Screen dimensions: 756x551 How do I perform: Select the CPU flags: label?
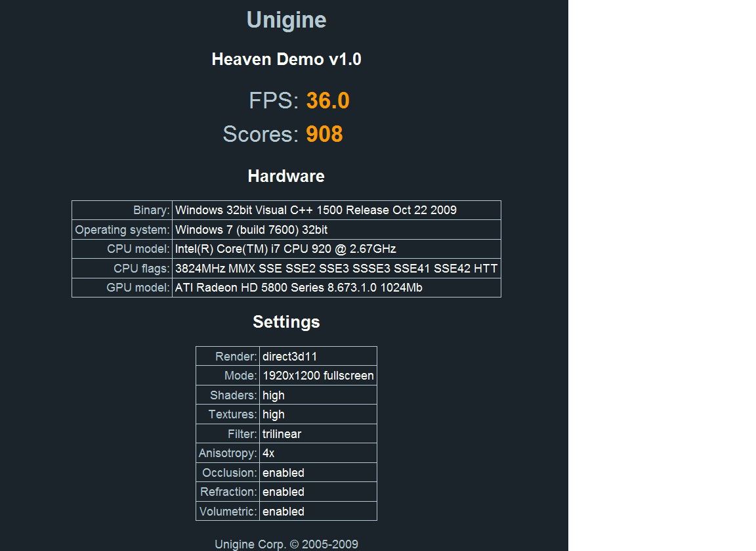click(122, 268)
